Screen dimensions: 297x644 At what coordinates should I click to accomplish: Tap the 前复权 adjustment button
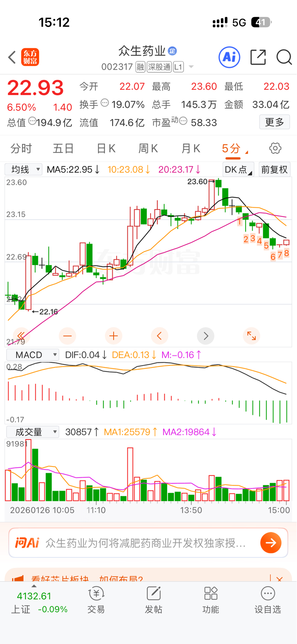[275, 169]
